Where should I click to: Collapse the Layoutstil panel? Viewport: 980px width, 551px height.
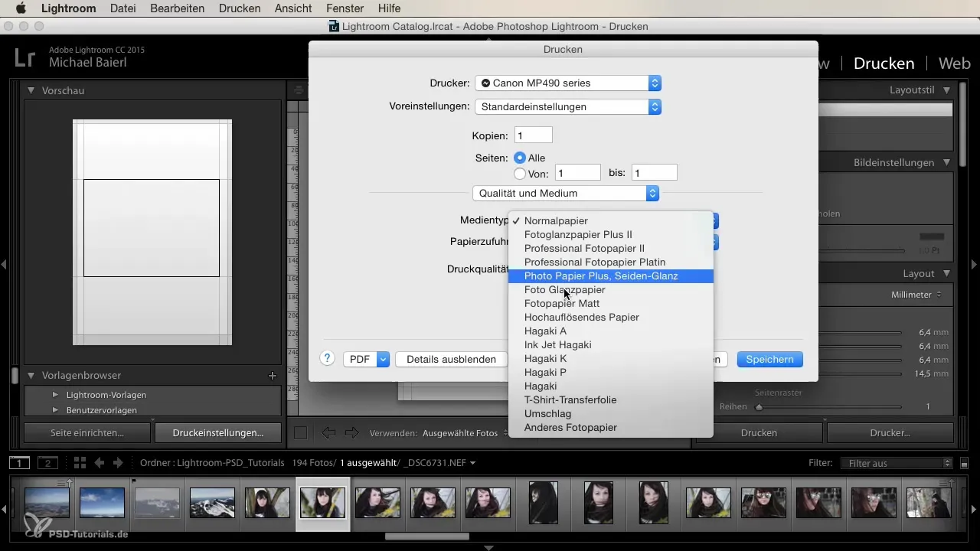(x=947, y=90)
